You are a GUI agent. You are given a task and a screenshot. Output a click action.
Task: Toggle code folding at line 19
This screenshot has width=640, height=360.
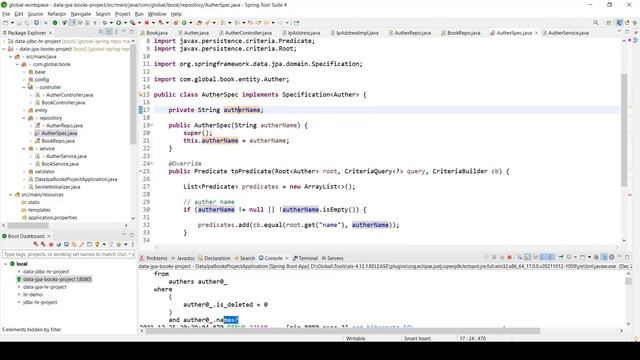152,125
